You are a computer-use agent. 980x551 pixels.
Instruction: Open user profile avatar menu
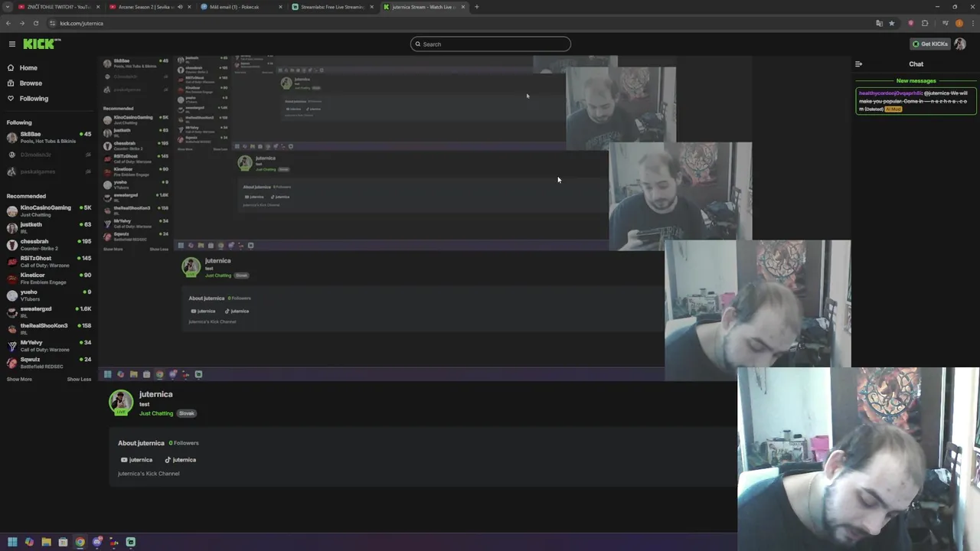coord(960,44)
